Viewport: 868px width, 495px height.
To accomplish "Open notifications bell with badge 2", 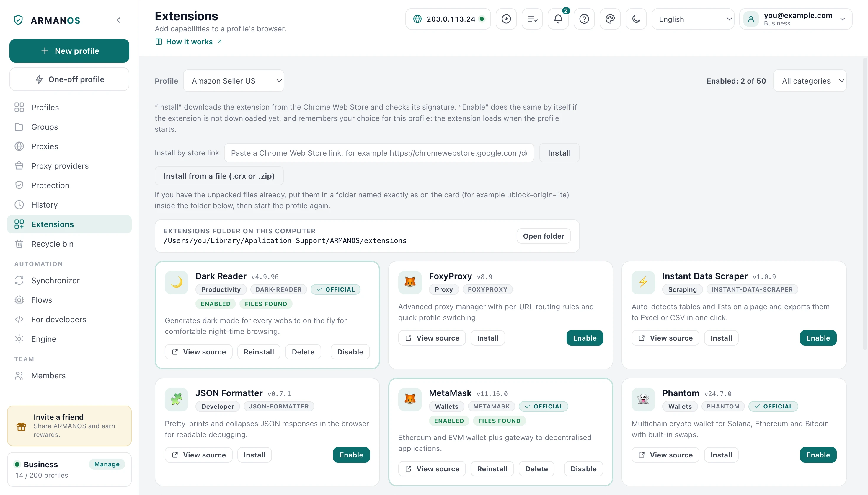I will 558,19.
